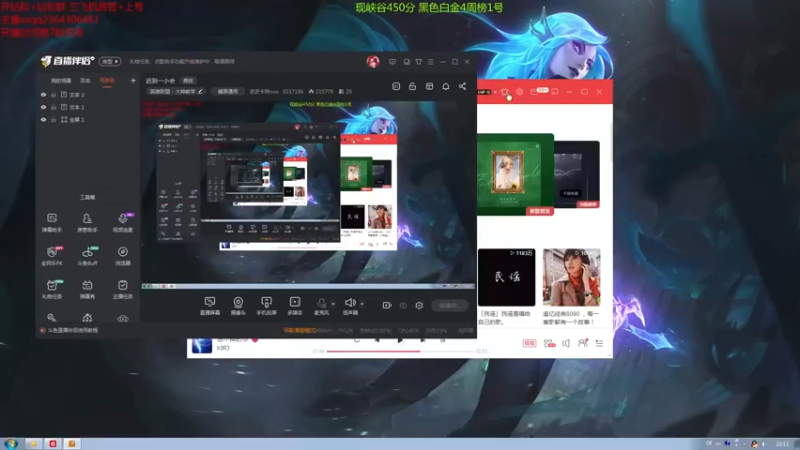Screen dimensions: 800x450
Task: Open the 斗鱼Buff tool
Action: 87,256
